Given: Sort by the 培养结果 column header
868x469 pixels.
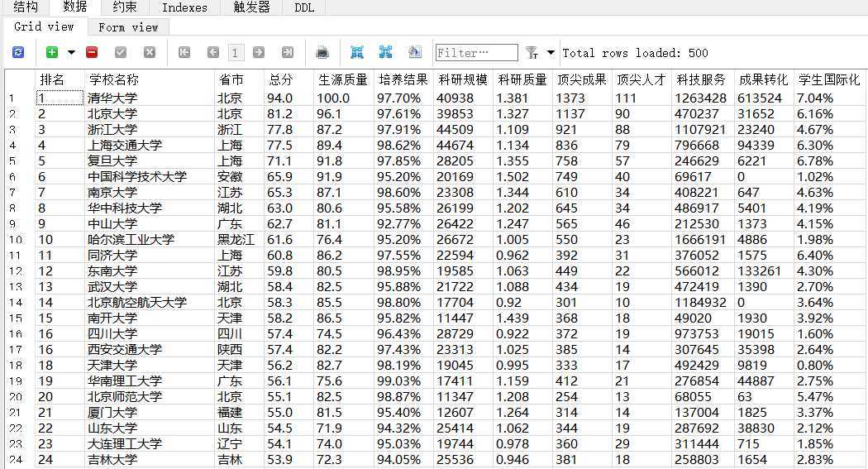Looking at the screenshot, I should click(x=403, y=79).
